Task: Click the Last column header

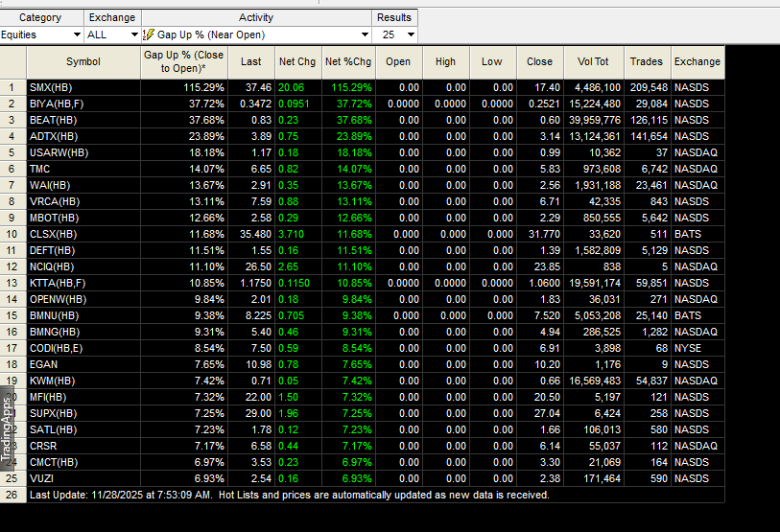Action: coord(250,61)
